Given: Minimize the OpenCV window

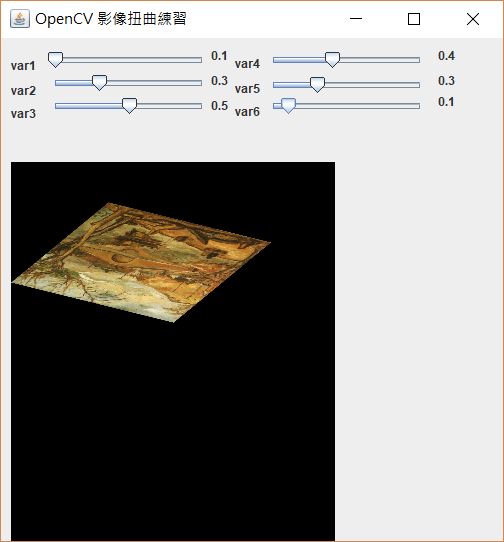Looking at the screenshot, I should [356, 19].
